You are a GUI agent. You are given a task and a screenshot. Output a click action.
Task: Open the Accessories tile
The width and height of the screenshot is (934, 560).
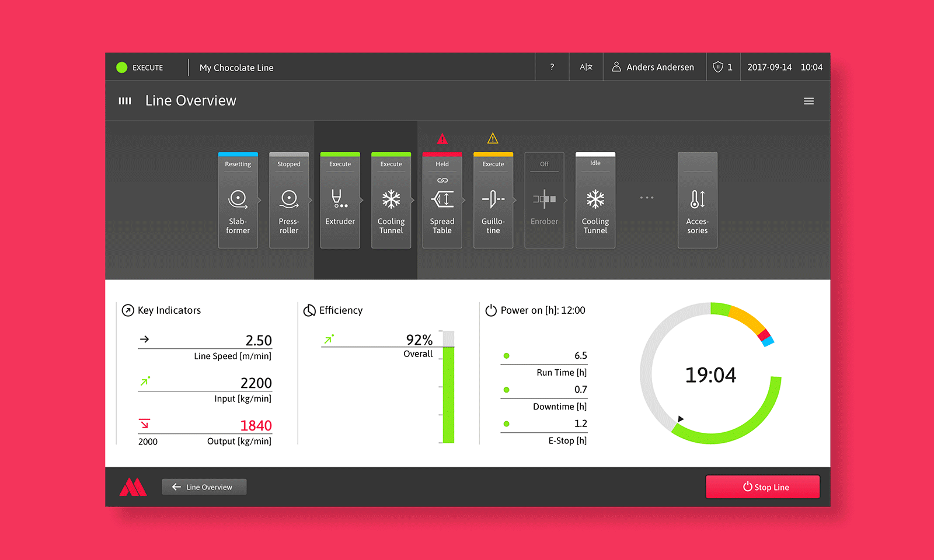point(697,201)
